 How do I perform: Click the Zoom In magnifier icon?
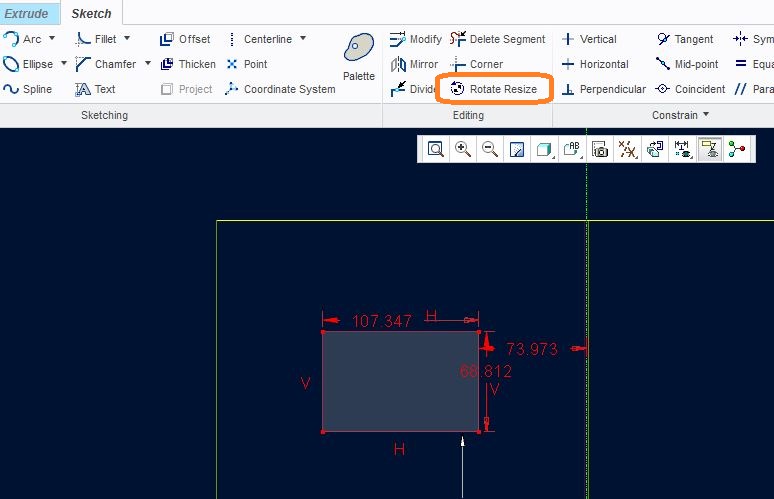click(x=463, y=149)
